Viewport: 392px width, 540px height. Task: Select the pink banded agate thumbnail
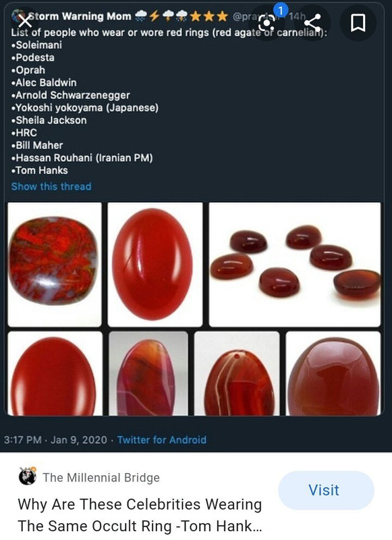[148, 373]
